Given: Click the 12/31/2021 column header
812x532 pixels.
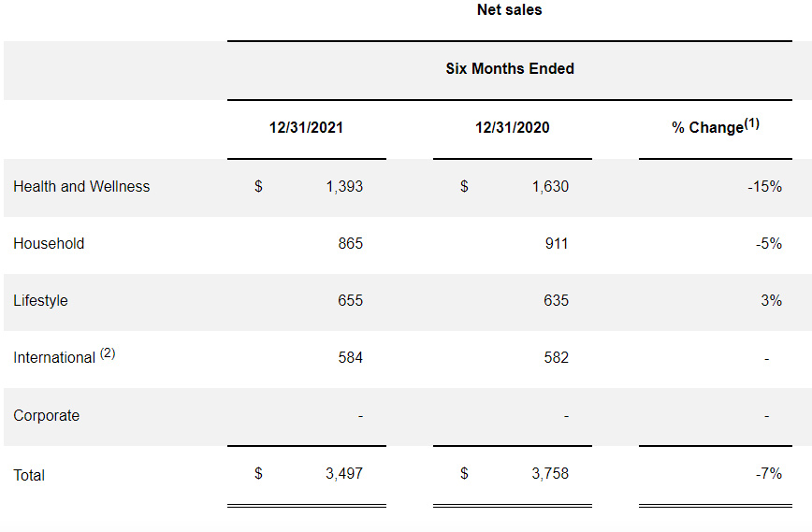Looking at the screenshot, I should [306, 128].
